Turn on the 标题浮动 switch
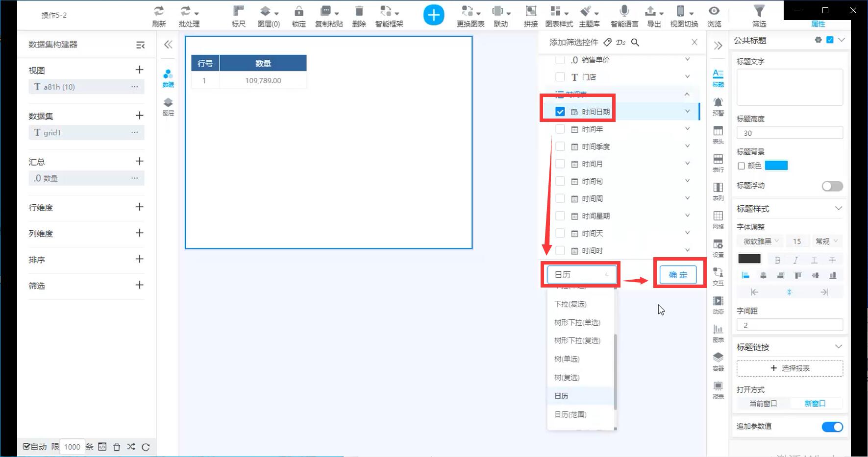The width and height of the screenshot is (868, 457). coord(832,186)
